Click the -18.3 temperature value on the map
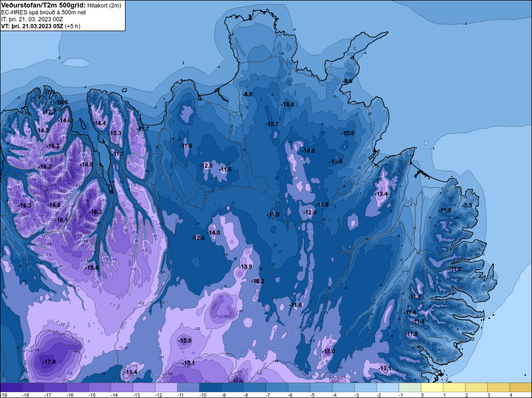This screenshot has height=398, width=532. coord(95,212)
